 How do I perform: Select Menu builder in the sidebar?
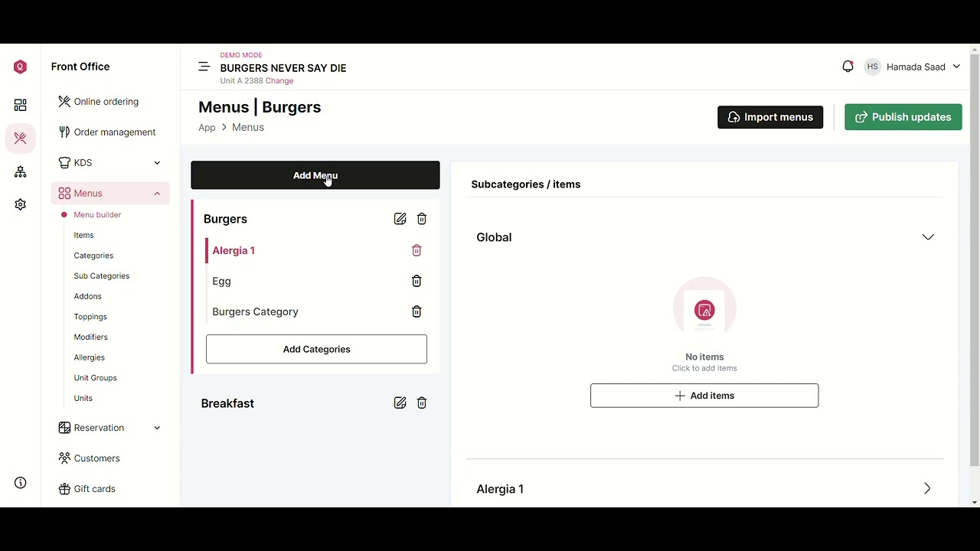tap(97, 215)
